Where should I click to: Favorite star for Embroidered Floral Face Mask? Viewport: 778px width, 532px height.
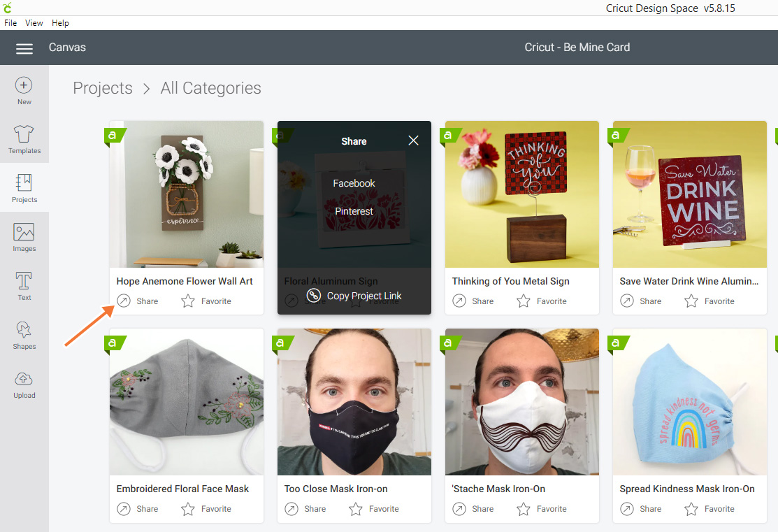187,509
